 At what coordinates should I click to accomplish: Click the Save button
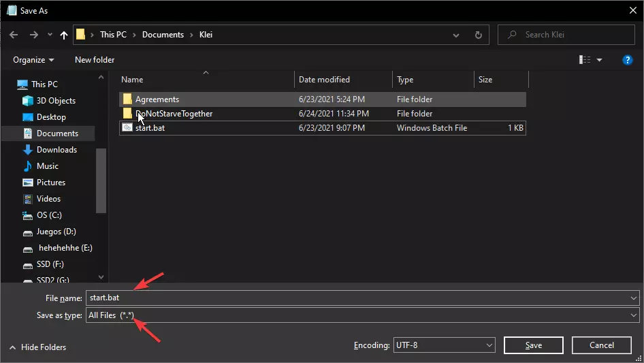click(x=533, y=345)
